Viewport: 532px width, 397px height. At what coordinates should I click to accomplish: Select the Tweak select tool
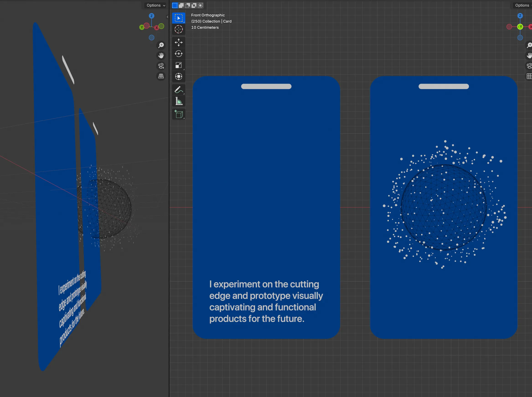(x=178, y=18)
